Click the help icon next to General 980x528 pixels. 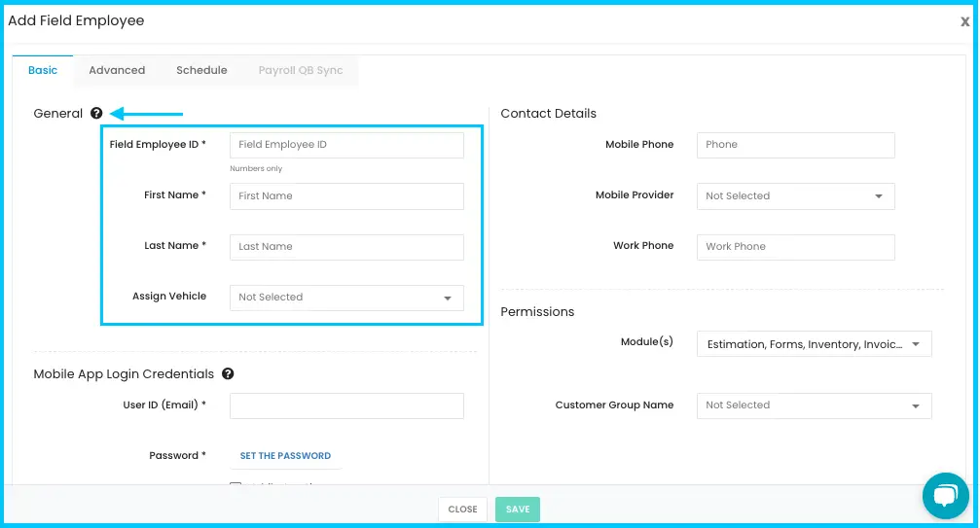96,113
